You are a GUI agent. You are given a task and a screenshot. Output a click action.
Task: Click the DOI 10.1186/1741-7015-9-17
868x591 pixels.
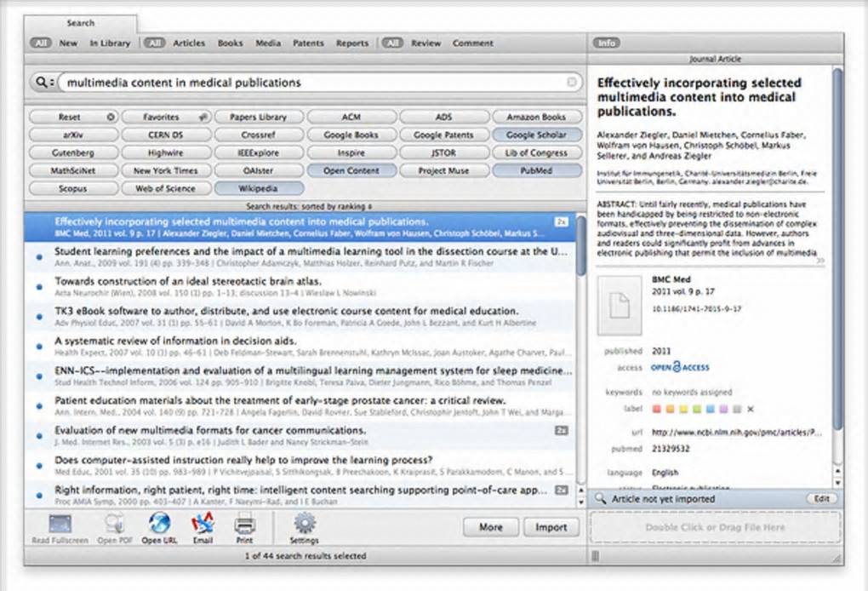[x=696, y=308]
